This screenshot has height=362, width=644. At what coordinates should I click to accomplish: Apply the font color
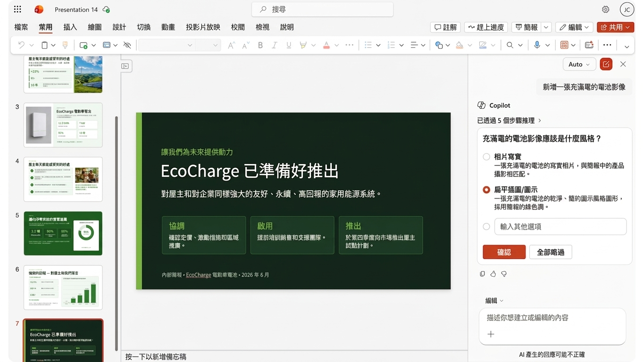pyautogui.click(x=326, y=45)
